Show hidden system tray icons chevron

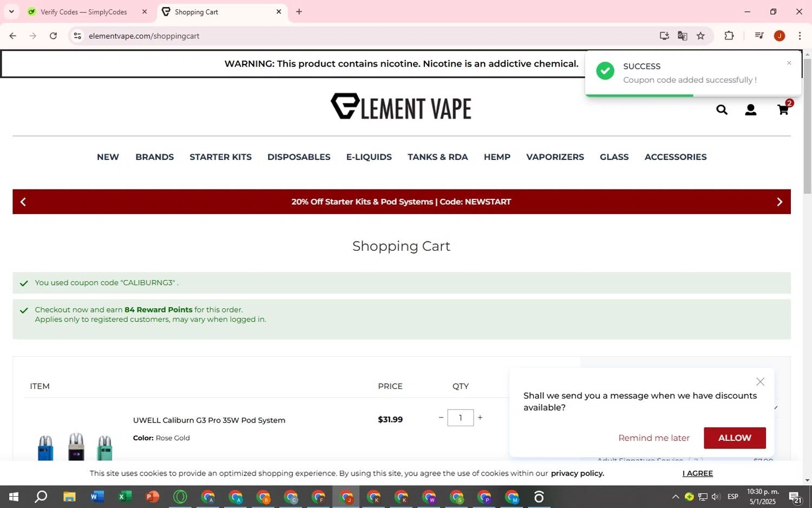675,497
